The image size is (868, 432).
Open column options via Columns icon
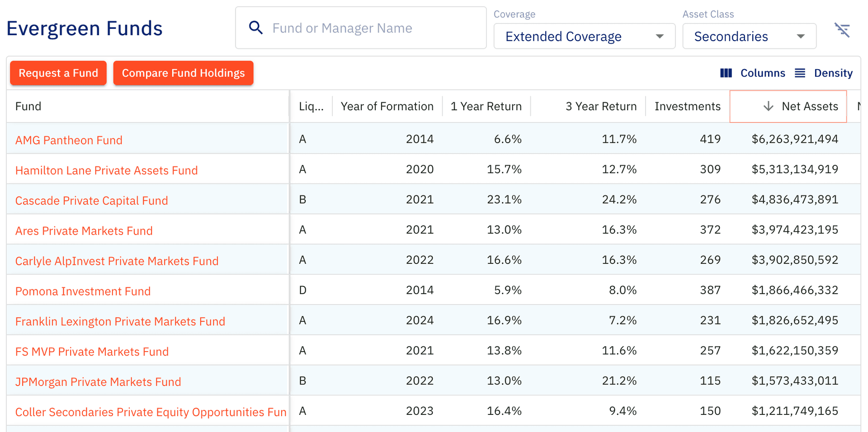726,73
